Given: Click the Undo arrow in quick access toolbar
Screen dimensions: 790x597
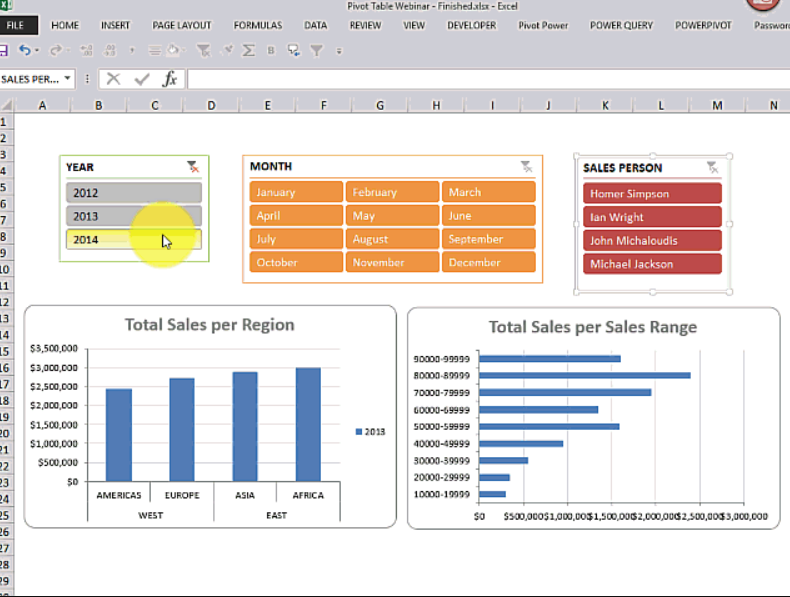Looking at the screenshot, I should [24, 50].
